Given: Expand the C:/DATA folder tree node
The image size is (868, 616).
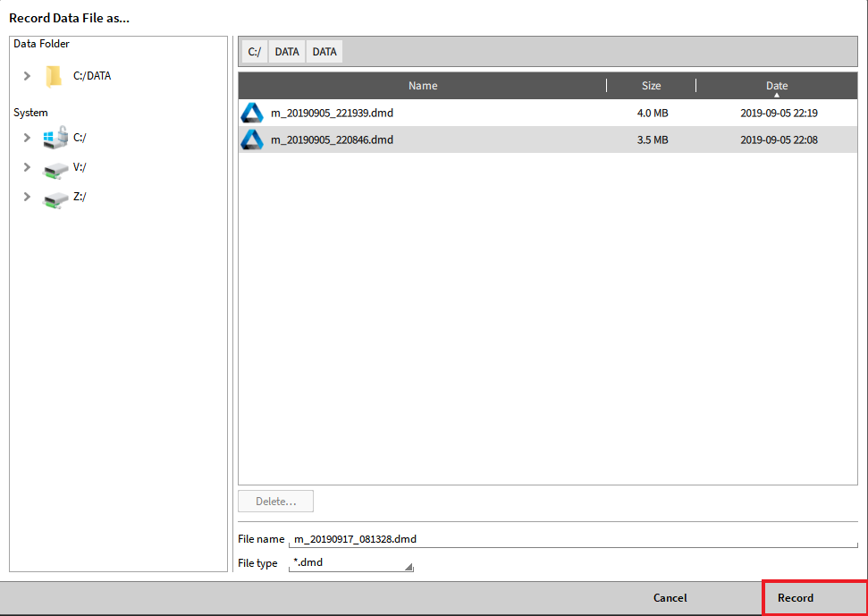Looking at the screenshot, I should (x=27, y=76).
